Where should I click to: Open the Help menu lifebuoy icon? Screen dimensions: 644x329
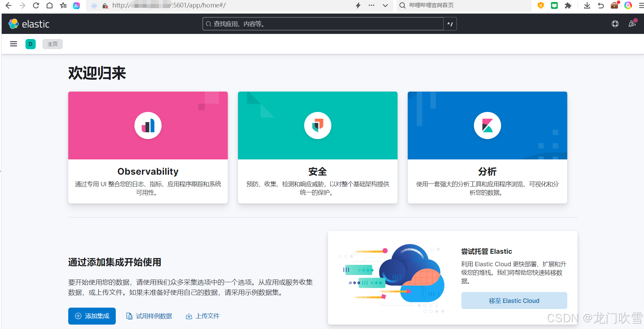[615, 24]
